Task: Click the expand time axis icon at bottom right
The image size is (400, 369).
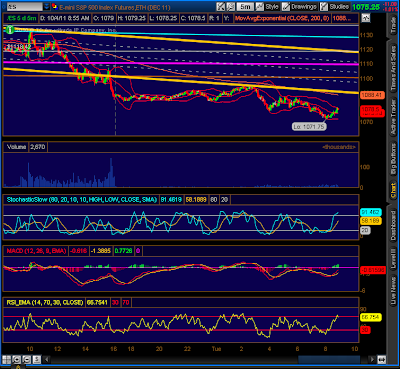Action: (381, 359)
